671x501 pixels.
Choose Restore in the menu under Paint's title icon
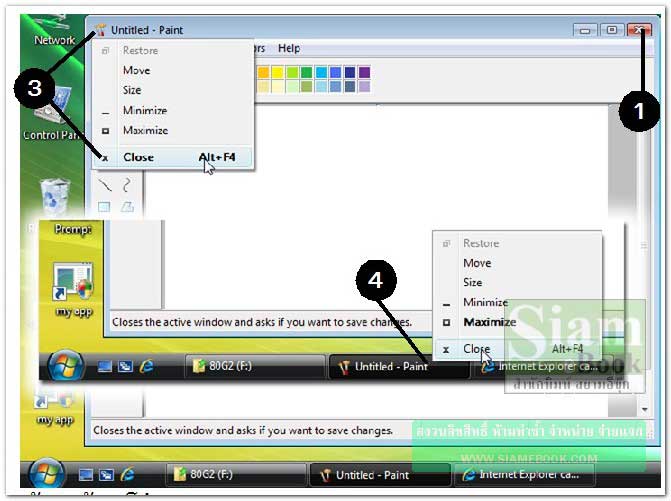pos(172,50)
